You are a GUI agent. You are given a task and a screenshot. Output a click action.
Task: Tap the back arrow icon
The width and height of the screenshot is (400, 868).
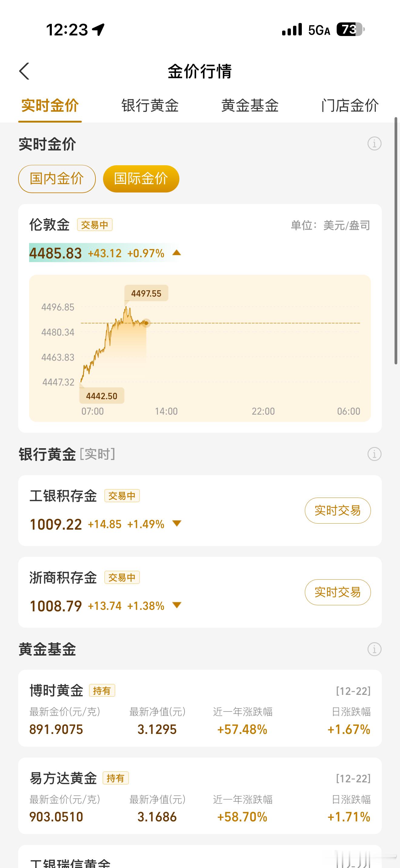(24, 71)
